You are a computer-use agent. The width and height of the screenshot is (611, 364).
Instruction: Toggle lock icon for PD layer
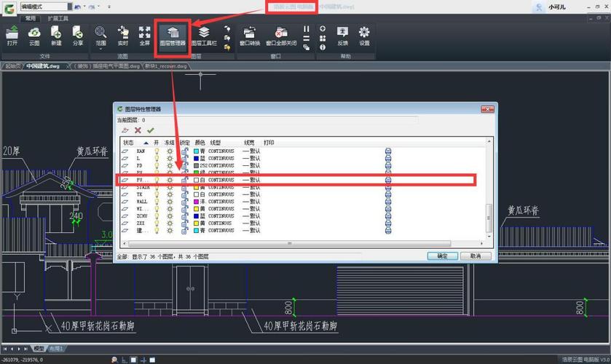185,165
